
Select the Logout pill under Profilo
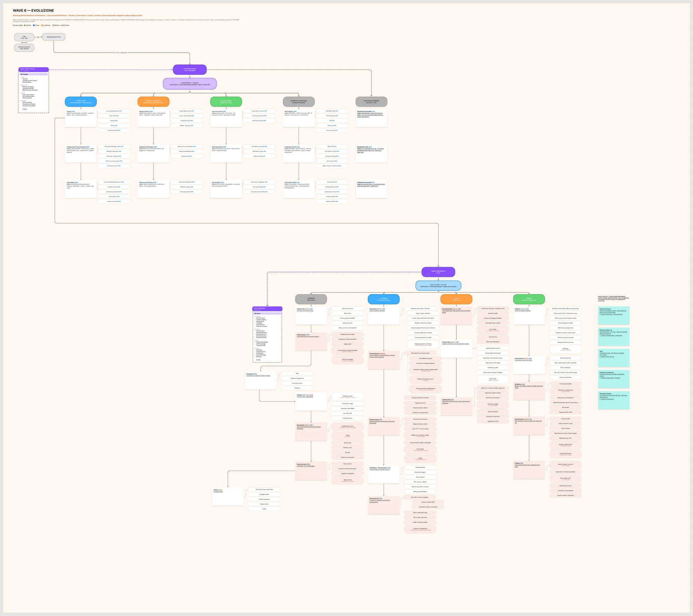264,509
